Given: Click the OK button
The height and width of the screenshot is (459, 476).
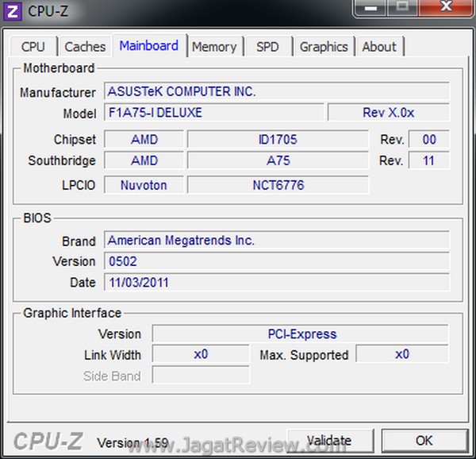Looking at the screenshot, I should (x=424, y=441).
